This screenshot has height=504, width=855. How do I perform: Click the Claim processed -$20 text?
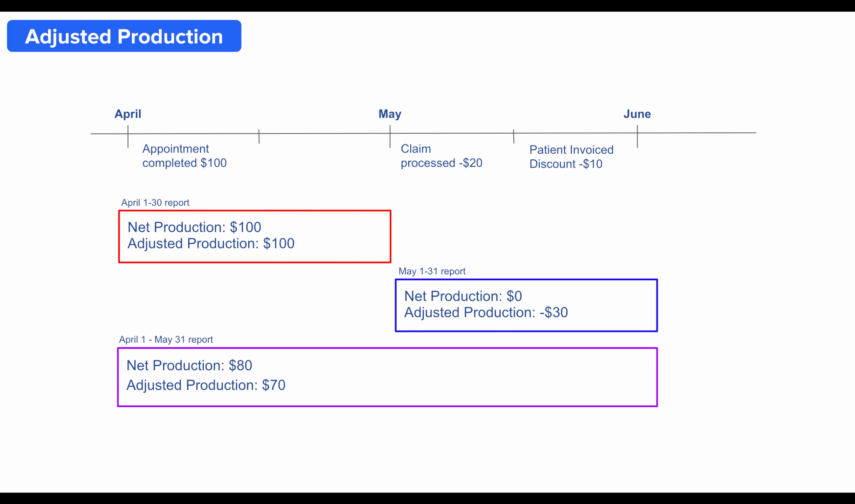coord(441,156)
